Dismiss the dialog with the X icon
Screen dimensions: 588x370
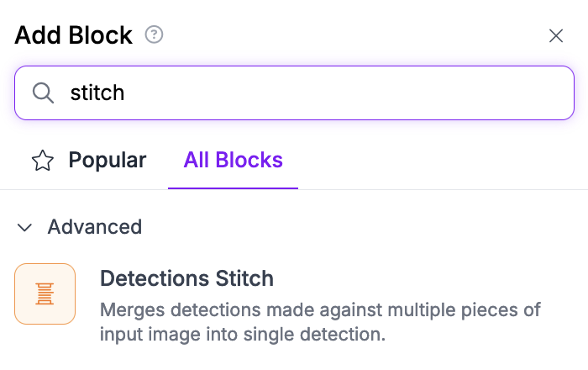tap(556, 36)
